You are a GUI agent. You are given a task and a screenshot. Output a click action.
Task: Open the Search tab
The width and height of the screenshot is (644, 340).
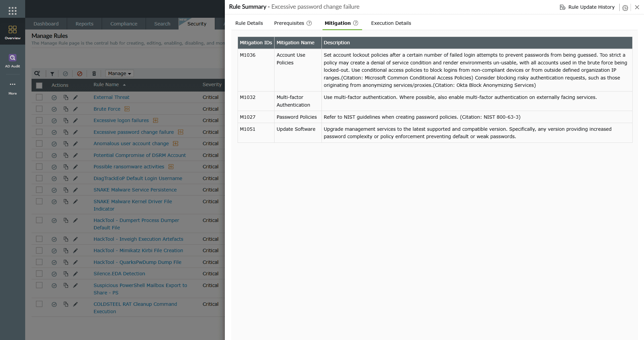point(162,24)
